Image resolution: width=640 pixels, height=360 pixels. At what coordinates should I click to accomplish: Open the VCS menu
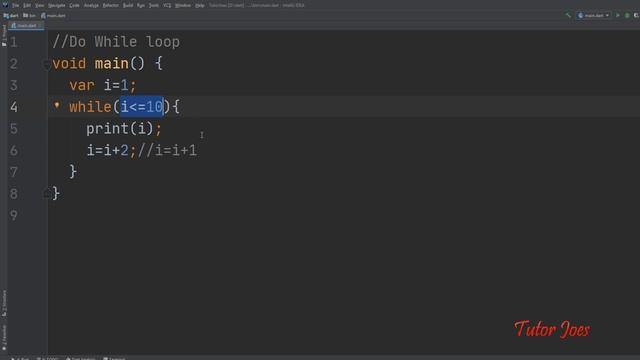click(x=167, y=5)
